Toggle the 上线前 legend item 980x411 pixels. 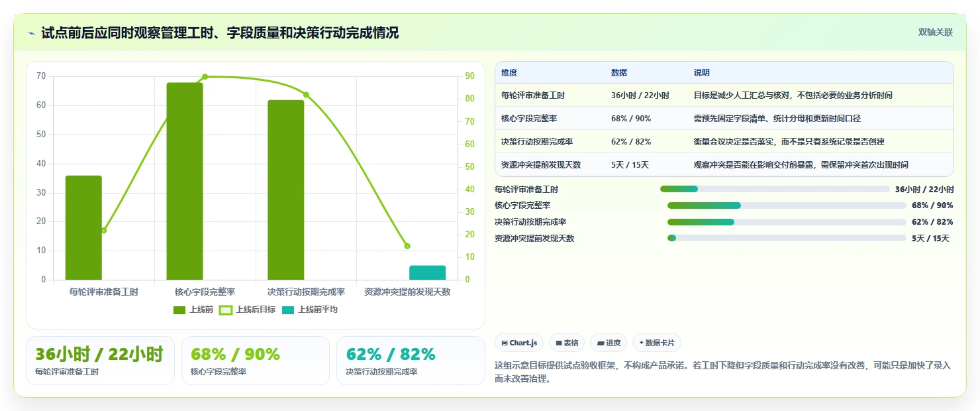click(193, 310)
